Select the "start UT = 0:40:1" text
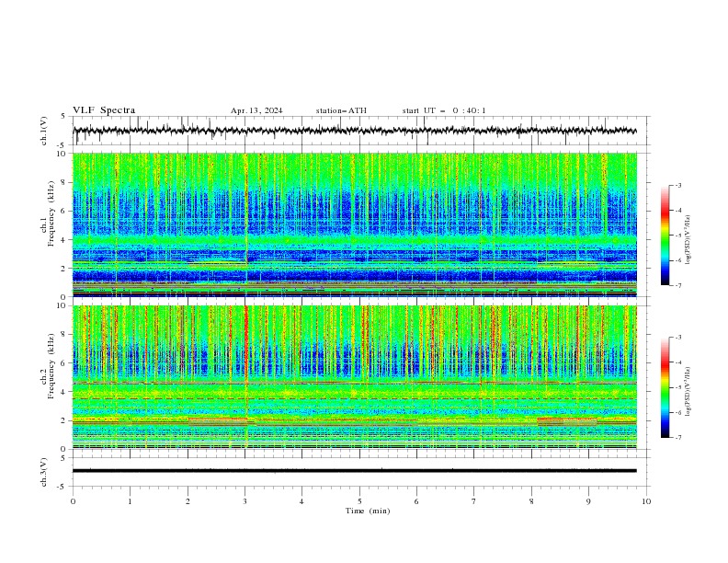 point(444,110)
